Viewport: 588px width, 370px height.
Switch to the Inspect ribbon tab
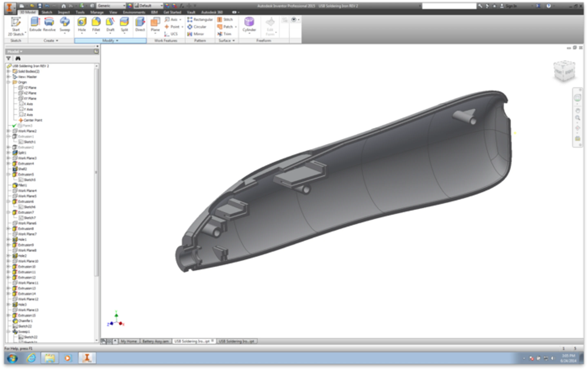click(x=64, y=12)
